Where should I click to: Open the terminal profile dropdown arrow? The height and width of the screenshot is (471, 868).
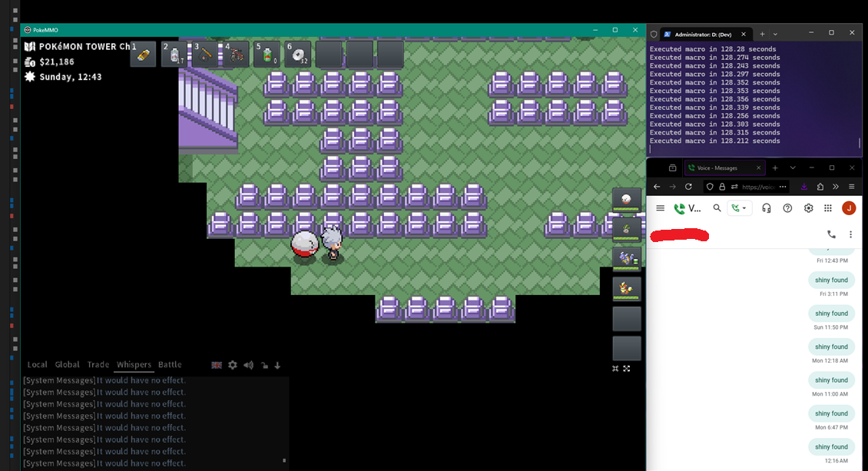(775, 35)
